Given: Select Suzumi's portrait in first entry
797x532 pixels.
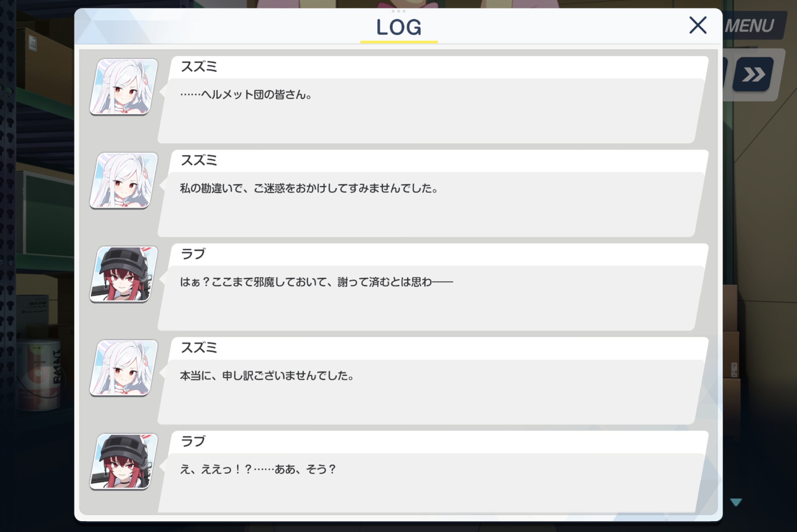Looking at the screenshot, I should (124, 87).
